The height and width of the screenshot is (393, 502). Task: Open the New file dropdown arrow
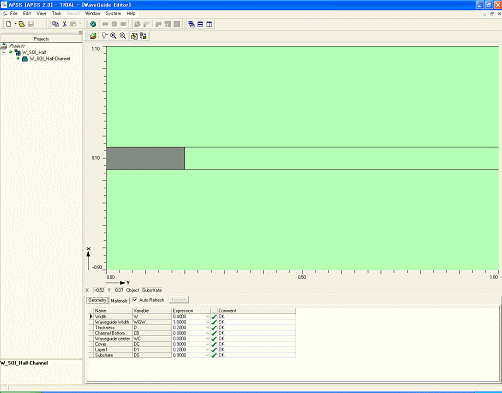(15, 24)
